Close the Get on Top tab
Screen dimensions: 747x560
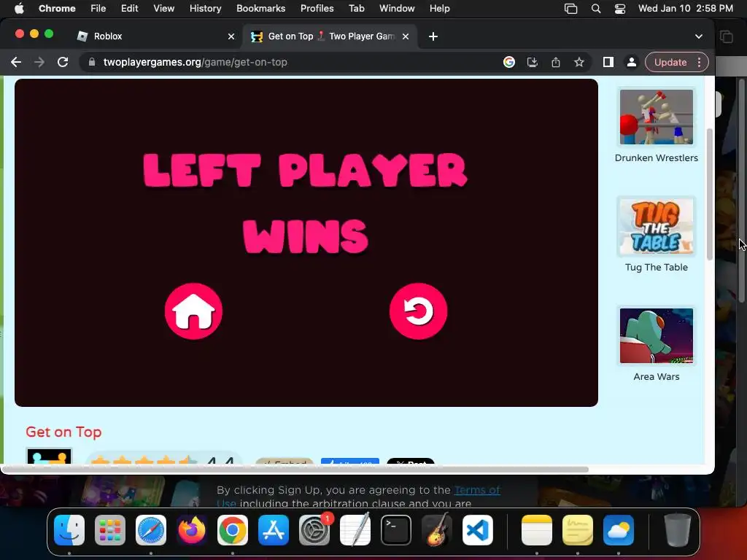point(406,36)
